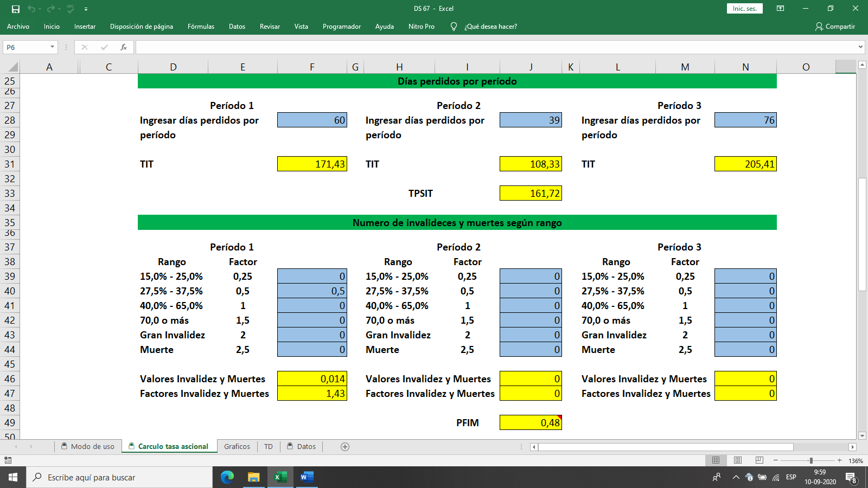
Task: Open ribbon display options icon
Action: (x=780, y=9)
